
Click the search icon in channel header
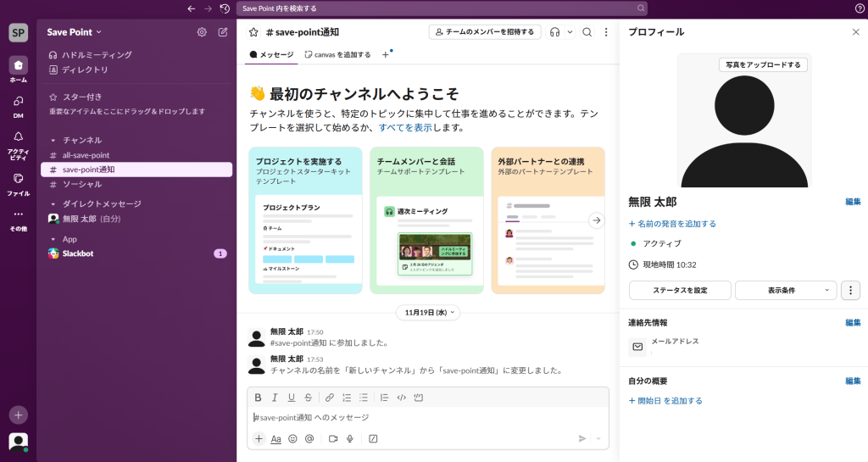(x=587, y=32)
